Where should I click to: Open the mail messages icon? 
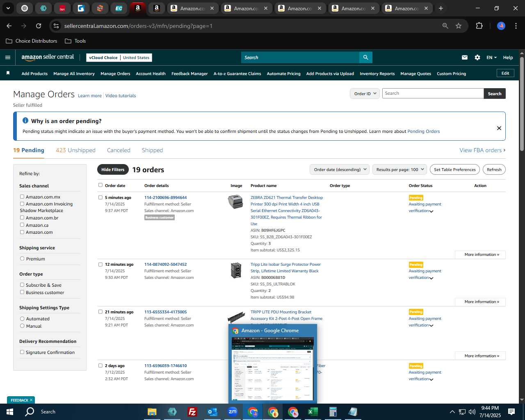pos(464,57)
